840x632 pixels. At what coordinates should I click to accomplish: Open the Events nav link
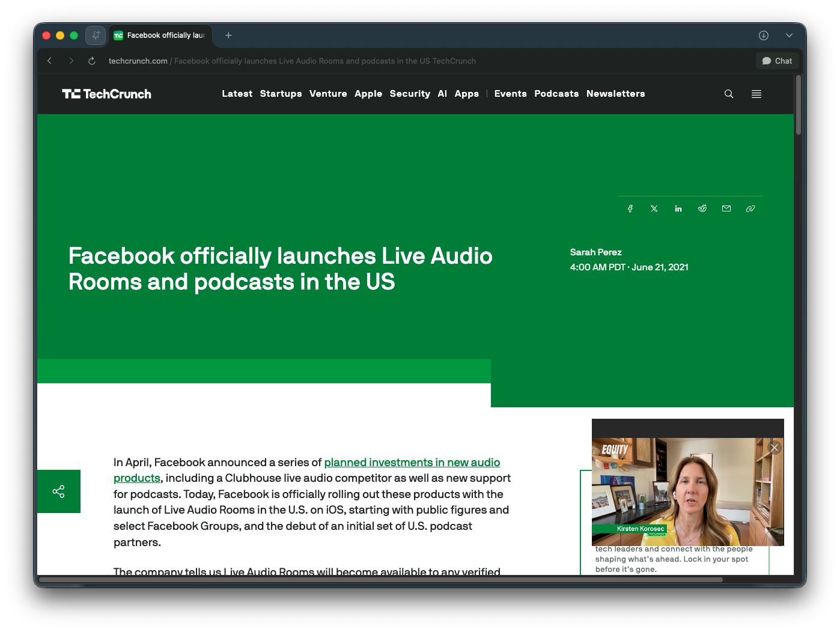(x=511, y=94)
